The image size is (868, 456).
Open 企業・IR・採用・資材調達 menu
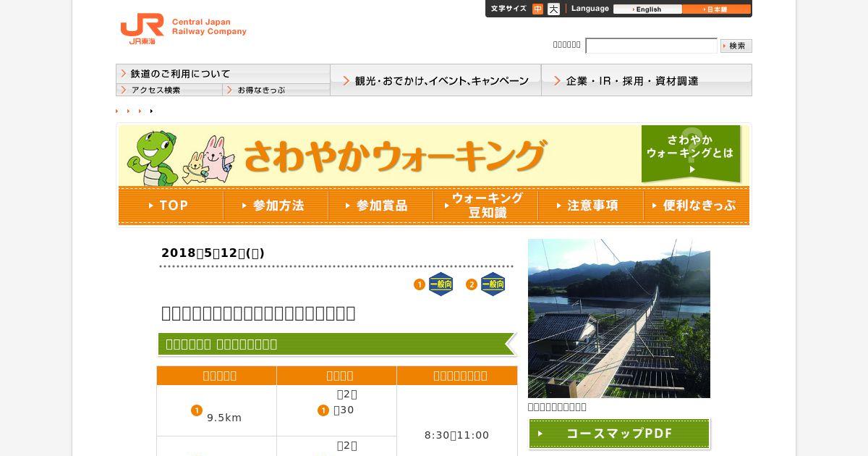point(647,80)
